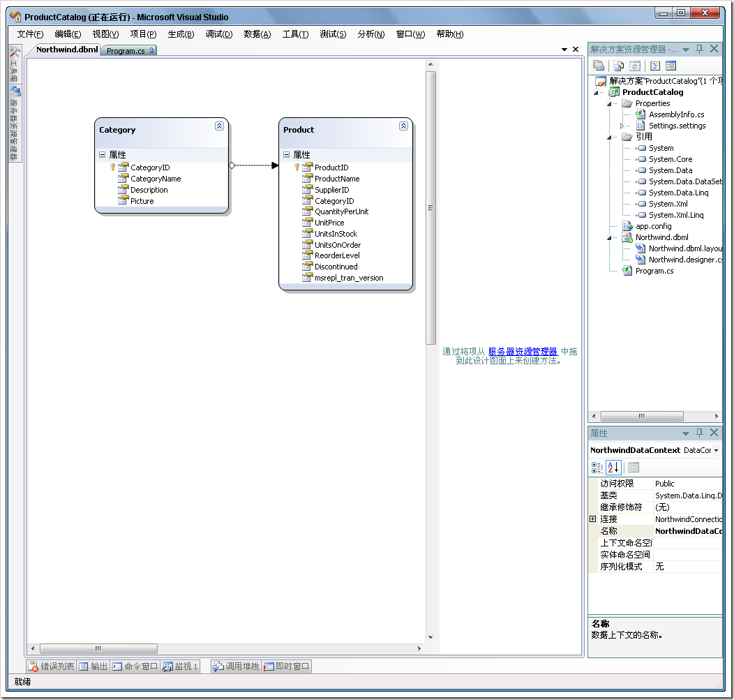Click the Properties button in Solution Explorer toolbar

(598, 66)
